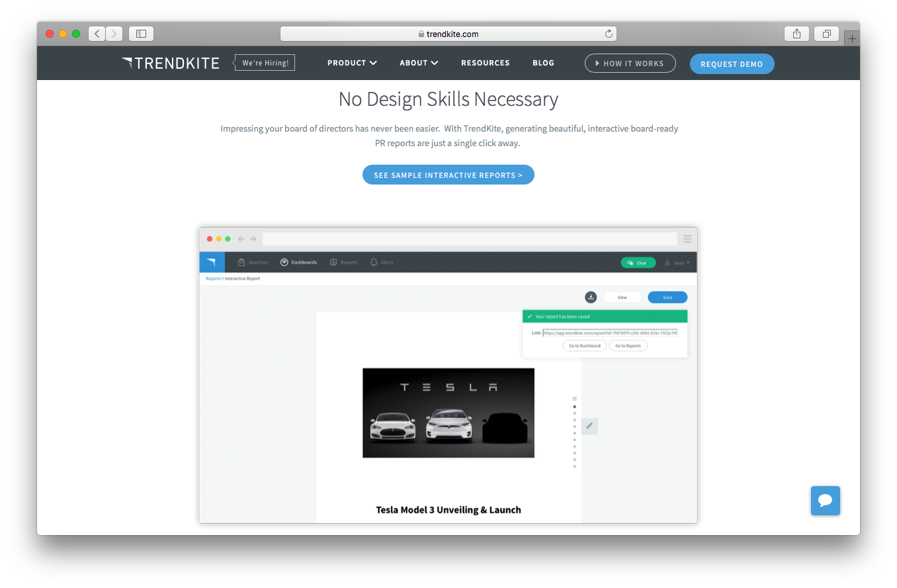This screenshot has height=588, width=897.
Task: Go forward with Safari's forward arrow
Action: coord(114,34)
